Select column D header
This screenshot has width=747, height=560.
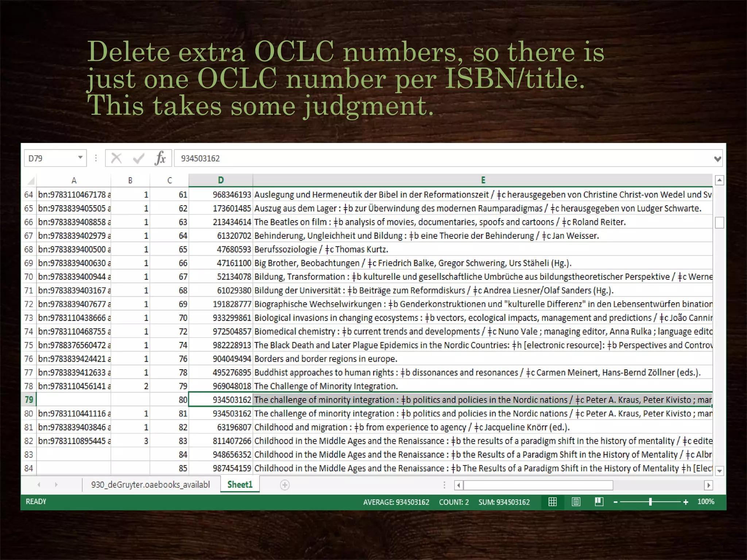point(221,180)
